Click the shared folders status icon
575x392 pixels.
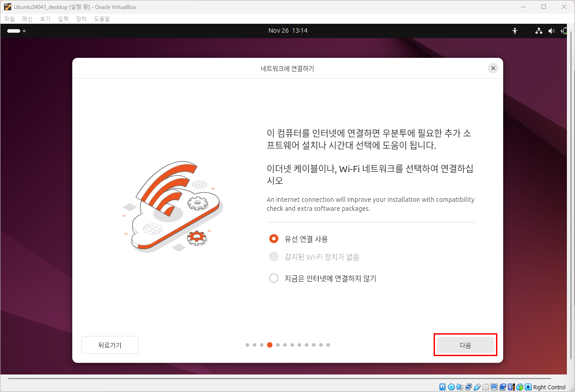click(x=485, y=387)
